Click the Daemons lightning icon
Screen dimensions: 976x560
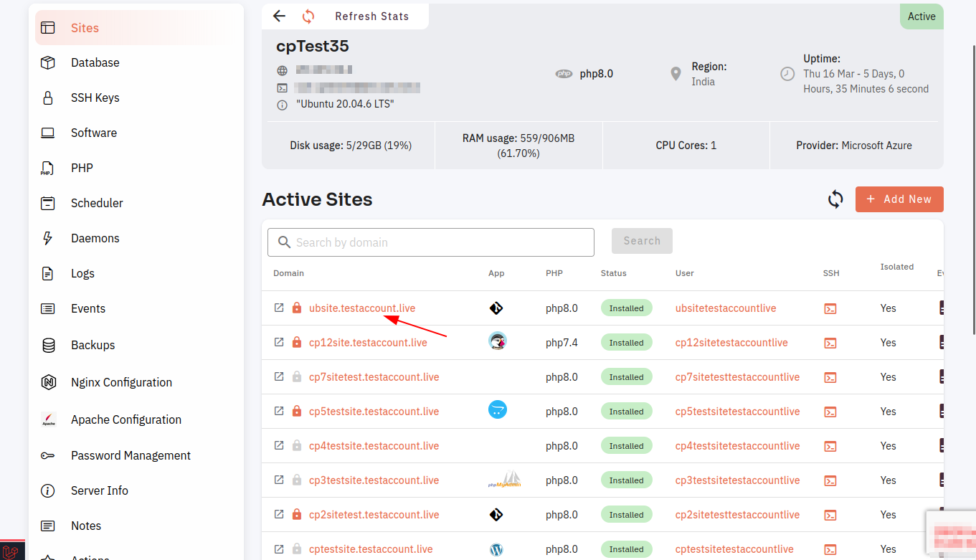(x=48, y=238)
